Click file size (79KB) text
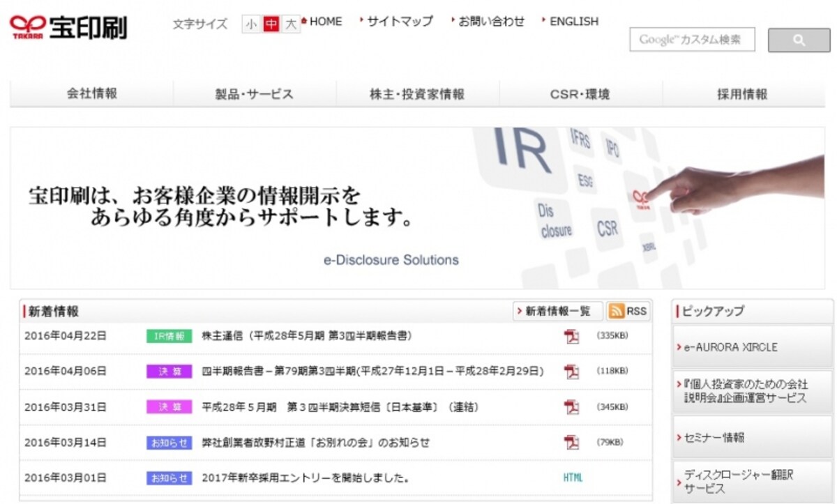Screen dimensions: 837x504 tap(610, 442)
